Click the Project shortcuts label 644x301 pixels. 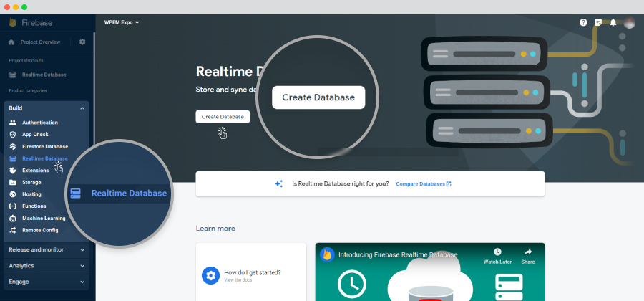26,61
